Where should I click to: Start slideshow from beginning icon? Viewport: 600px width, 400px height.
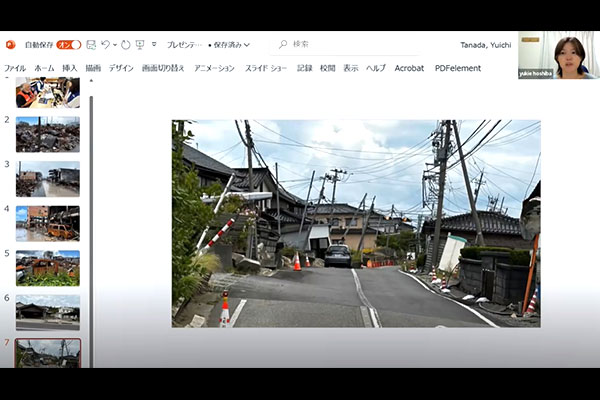tap(140, 45)
